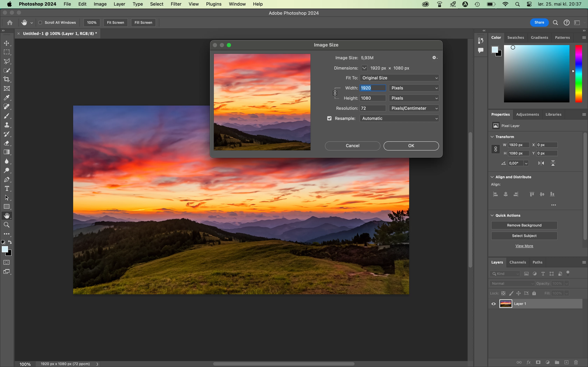This screenshot has height=367, width=588.
Task: Select the Gradient tool
Action: 6,152
